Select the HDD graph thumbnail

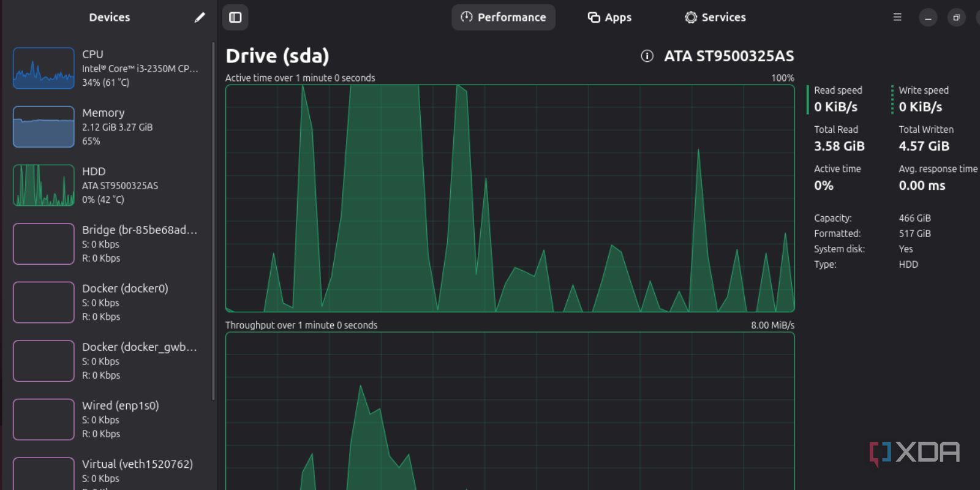click(43, 185)
